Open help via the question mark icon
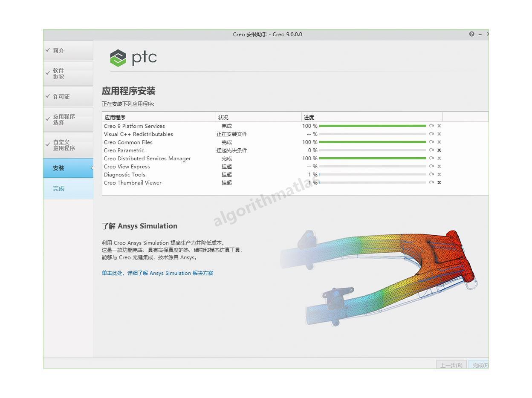The width and height of the screenshot is (532, 398). pyautogui.click(x=471, y=34)
